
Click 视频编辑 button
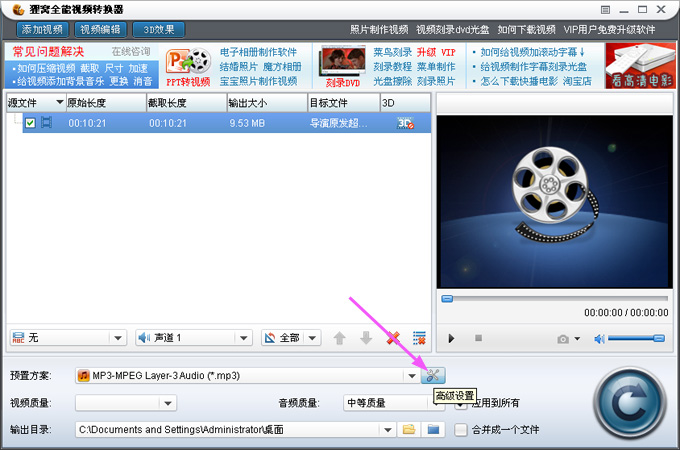[x=101, y=29]
